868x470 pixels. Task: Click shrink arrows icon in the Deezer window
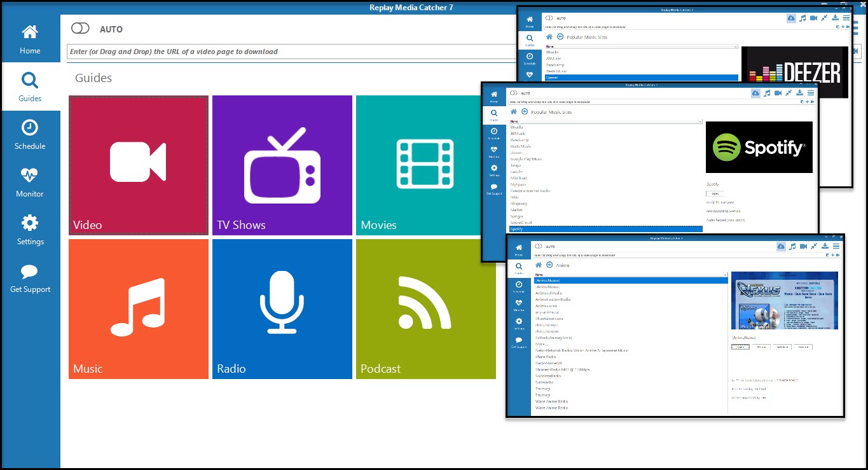coord(824,18)
